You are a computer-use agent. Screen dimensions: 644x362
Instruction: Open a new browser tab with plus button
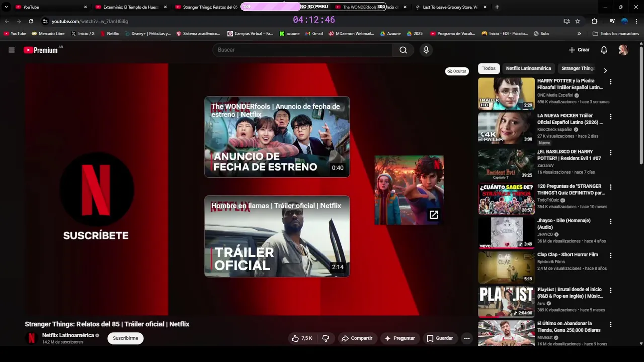[497, 7]
